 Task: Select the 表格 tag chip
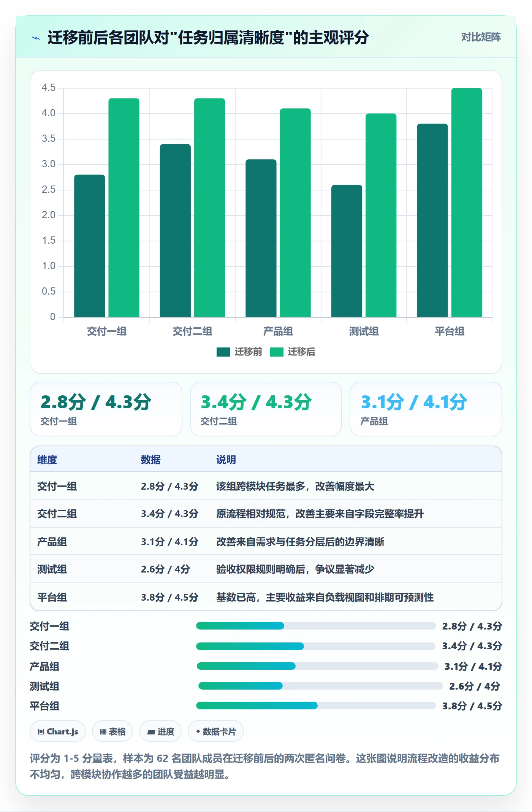pyautogui.click(x=112, y=731)
